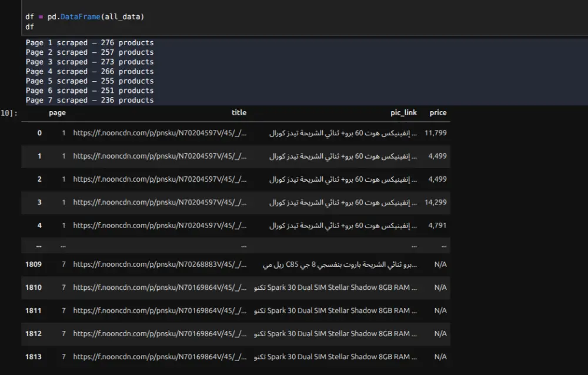Click the price cell 4,791
Image resolution: width=588 pixels, height=375 pixels.
(x=437, y=225)
